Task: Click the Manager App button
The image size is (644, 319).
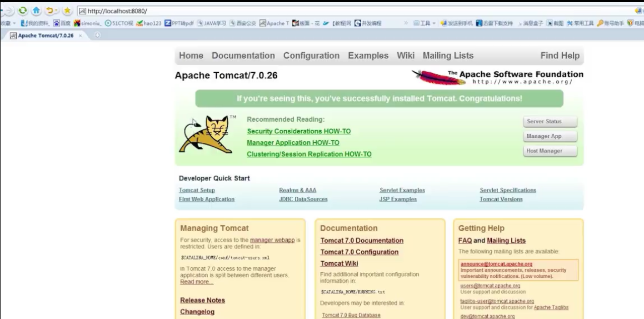Action: click(x=550, y=136)
